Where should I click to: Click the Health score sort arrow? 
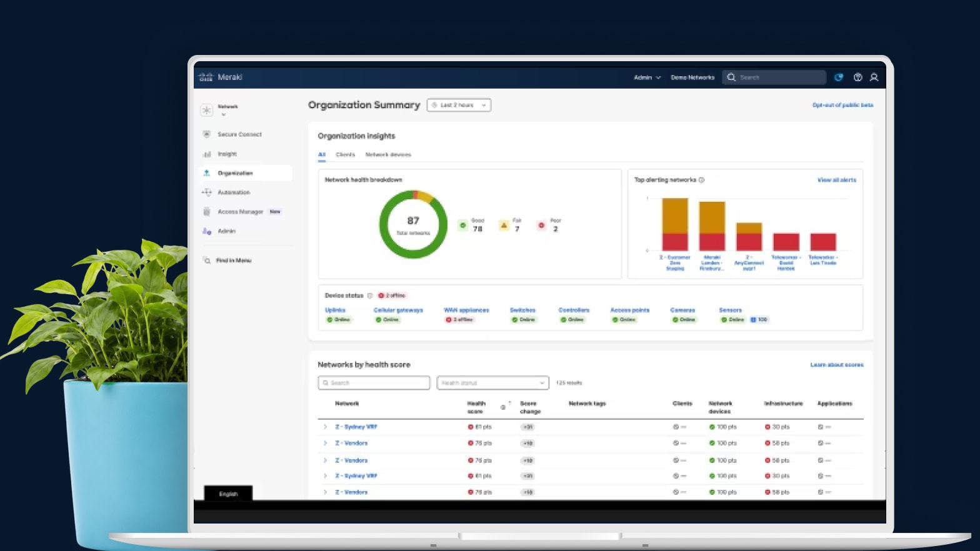[x=510, y=403]
